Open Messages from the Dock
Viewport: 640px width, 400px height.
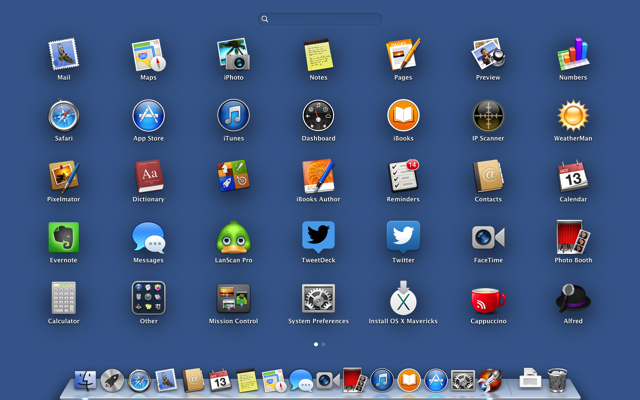pos(301,380)
